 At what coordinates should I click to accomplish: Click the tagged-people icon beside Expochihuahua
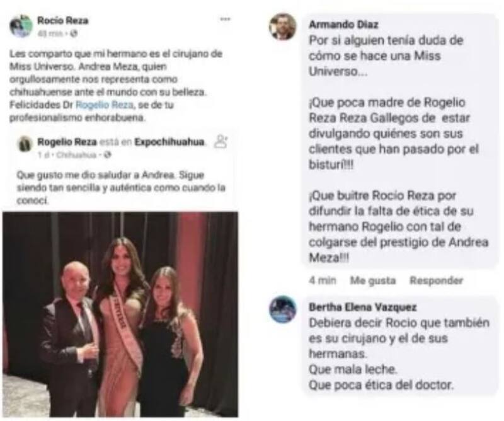coord(221,141)
